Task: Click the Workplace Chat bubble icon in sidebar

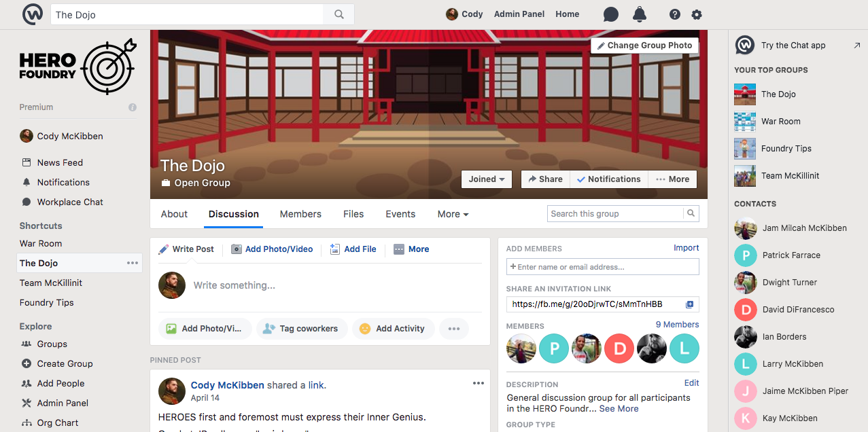Action: click(x=27, y=202)
